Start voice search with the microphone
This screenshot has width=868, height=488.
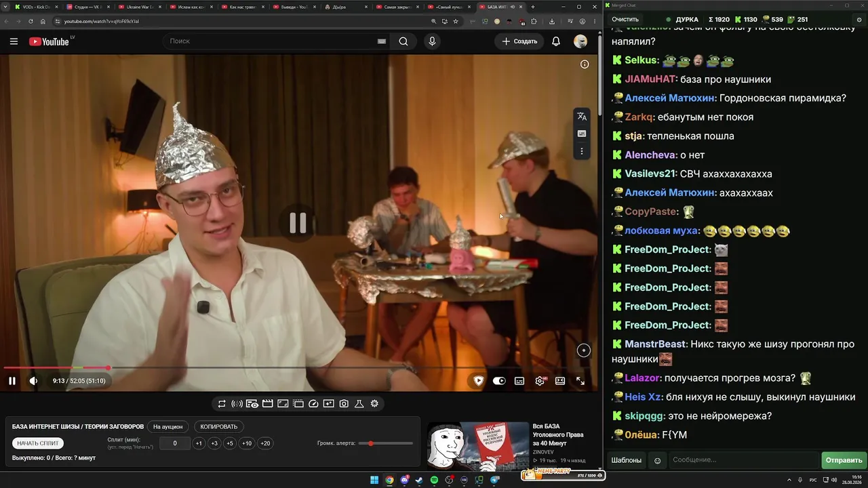point(432,41)
